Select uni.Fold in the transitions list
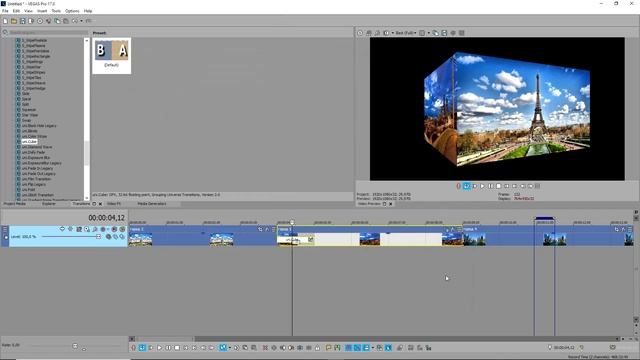The width and height of the screenshot is (640, 360). click(x=28, y=190)
